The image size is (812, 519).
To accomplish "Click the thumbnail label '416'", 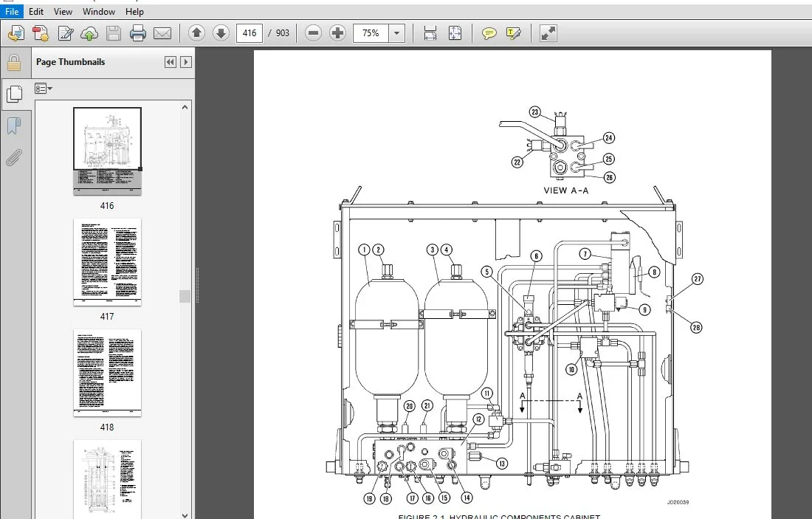I will point(107,206).
